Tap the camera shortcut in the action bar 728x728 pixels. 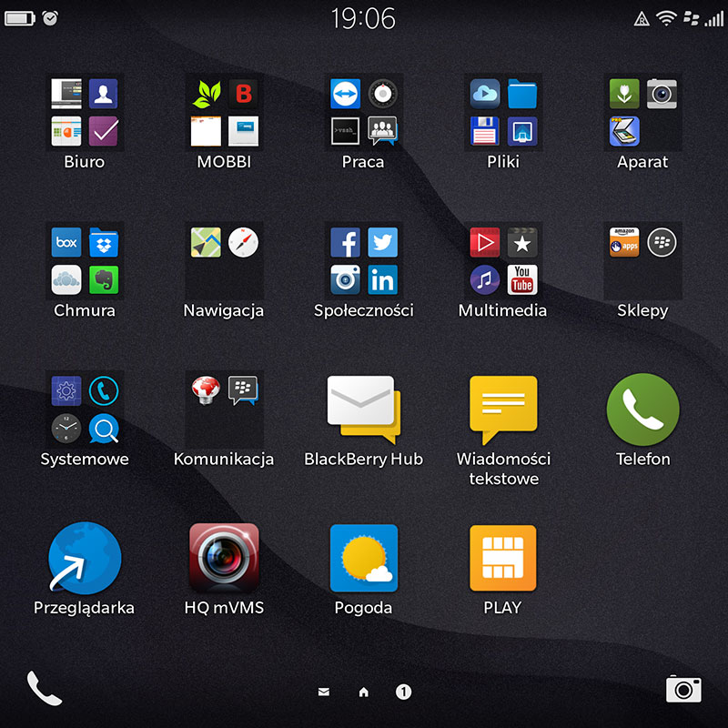[684, 690]
